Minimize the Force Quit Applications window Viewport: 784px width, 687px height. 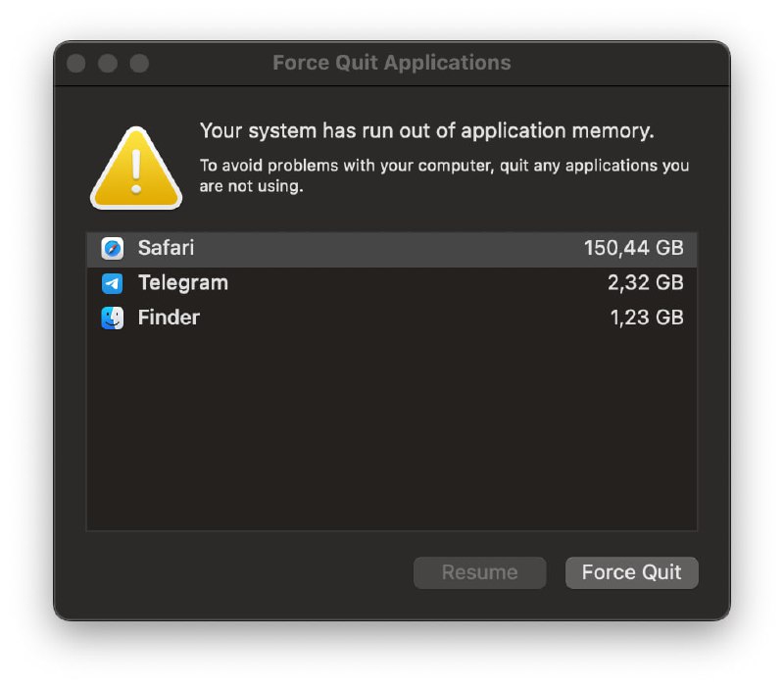tap(108, 64)
